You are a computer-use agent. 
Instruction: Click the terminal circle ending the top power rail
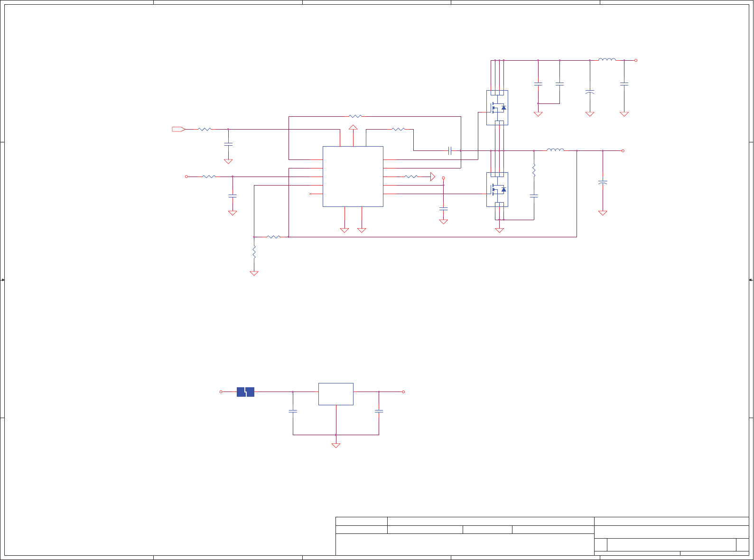(x=636, y=60)
